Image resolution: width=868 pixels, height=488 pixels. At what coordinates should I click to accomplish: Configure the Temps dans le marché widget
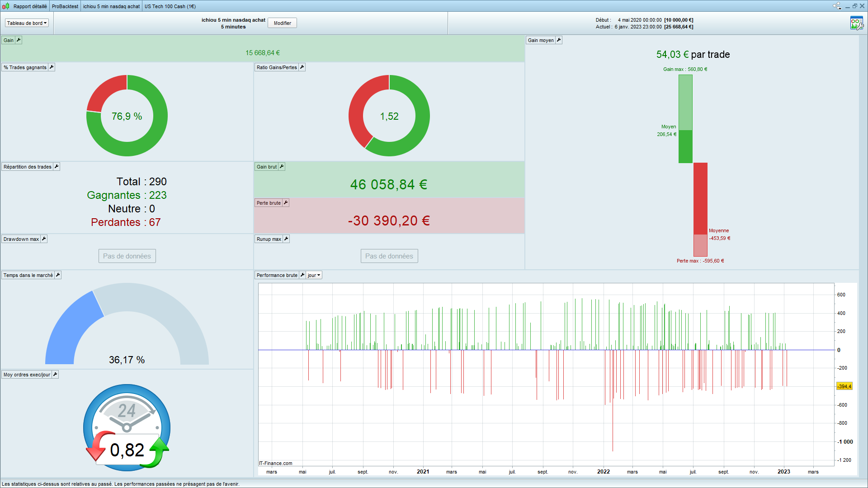tap(58, 275)
